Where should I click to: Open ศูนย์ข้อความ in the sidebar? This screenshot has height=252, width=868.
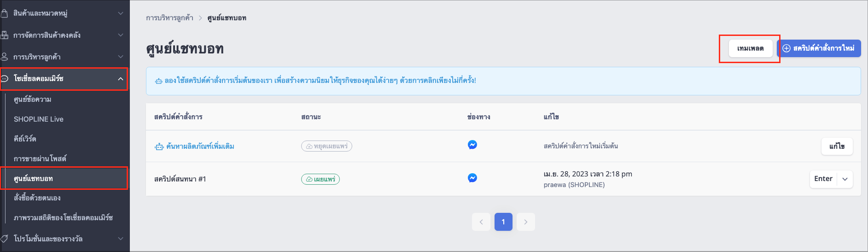pos(33,100)
